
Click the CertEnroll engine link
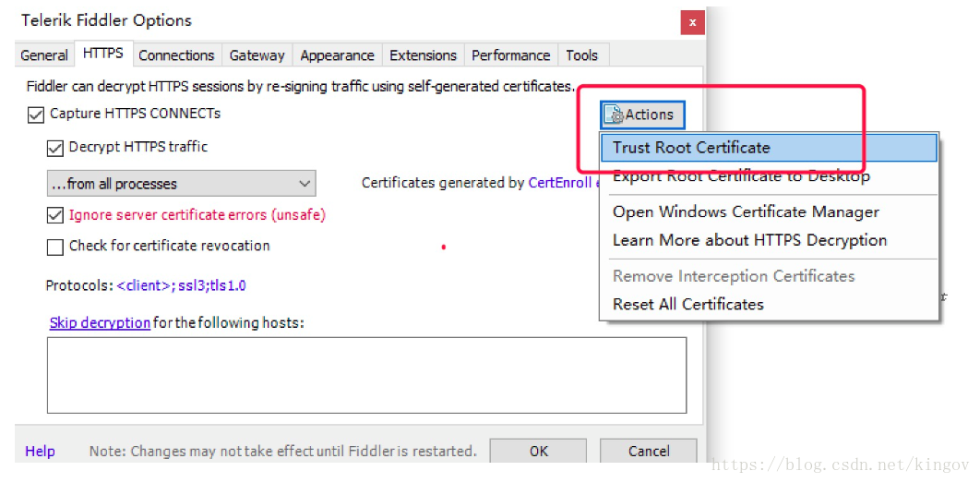coord(562,183)
